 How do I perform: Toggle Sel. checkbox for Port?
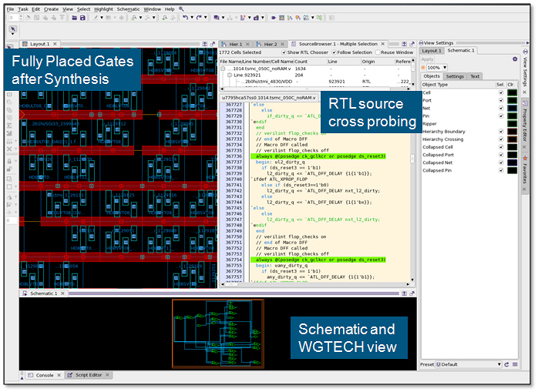point(501,100)
